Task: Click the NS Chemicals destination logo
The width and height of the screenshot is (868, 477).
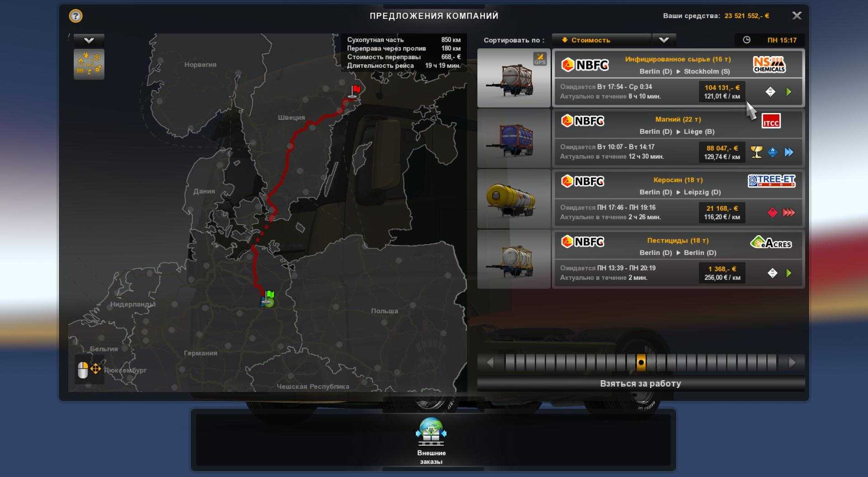Action: tap(769, 65)
